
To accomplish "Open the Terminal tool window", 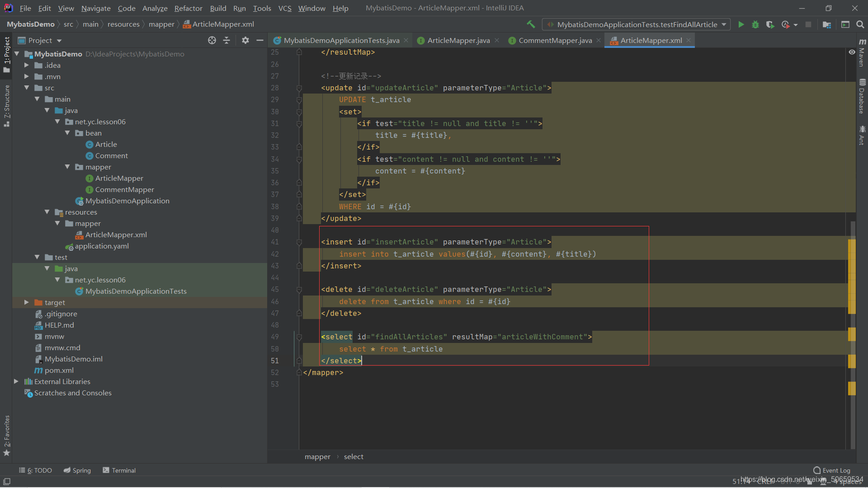I will pyautogui.click(x=119, y=470).
